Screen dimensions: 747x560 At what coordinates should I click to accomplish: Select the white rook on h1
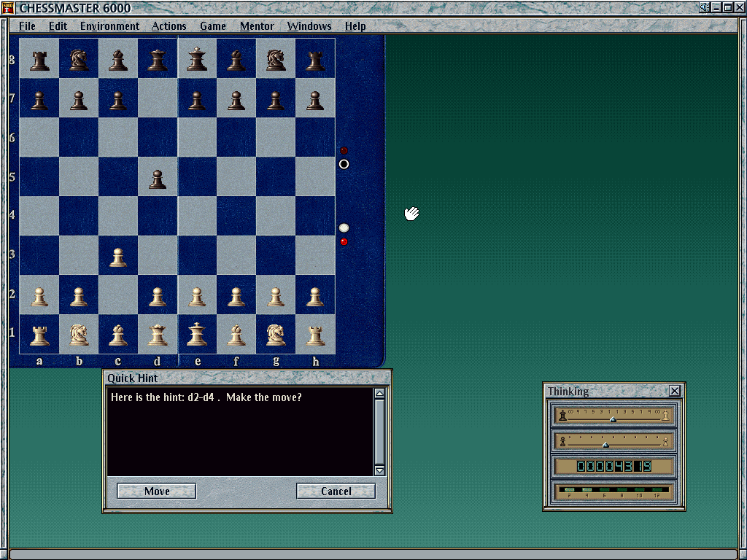pyautogui.click(x=315, y=335)
